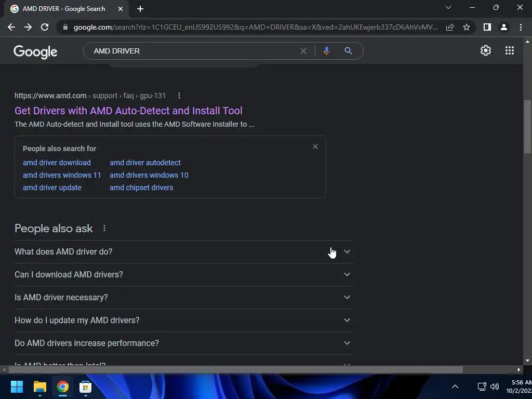The width and height of the screenshot is (532, 399).
Task: Open the network status tray icon
Action: pos(482,387)
